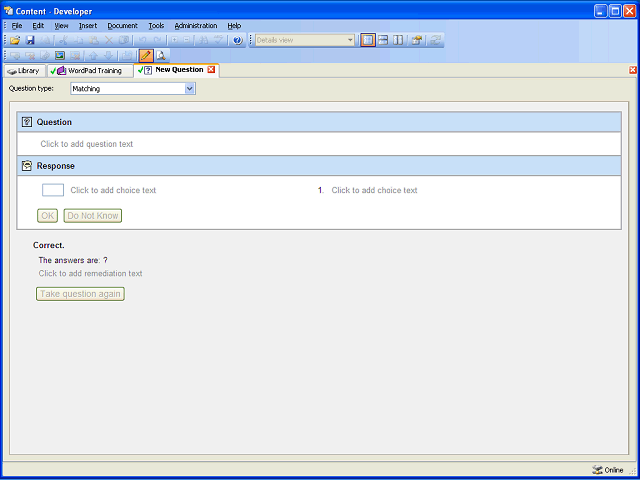Click choice text numbered 1.

coord(374,190)
